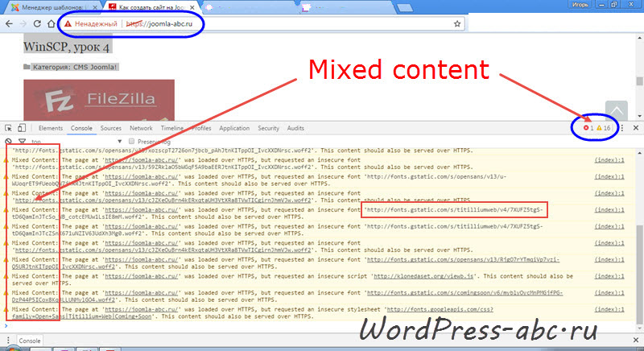
Task: Click the new tab button
Action: coord(405,8)
